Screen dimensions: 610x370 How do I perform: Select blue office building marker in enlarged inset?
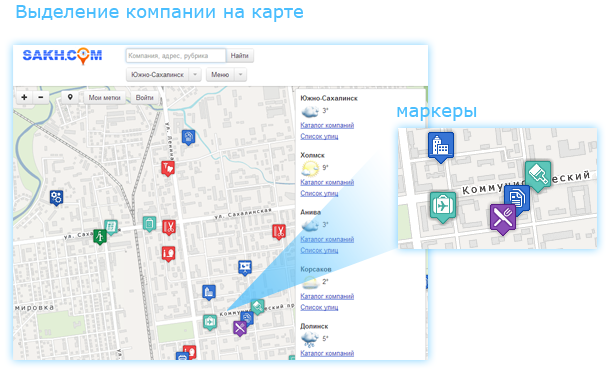(x=441, y=147)
